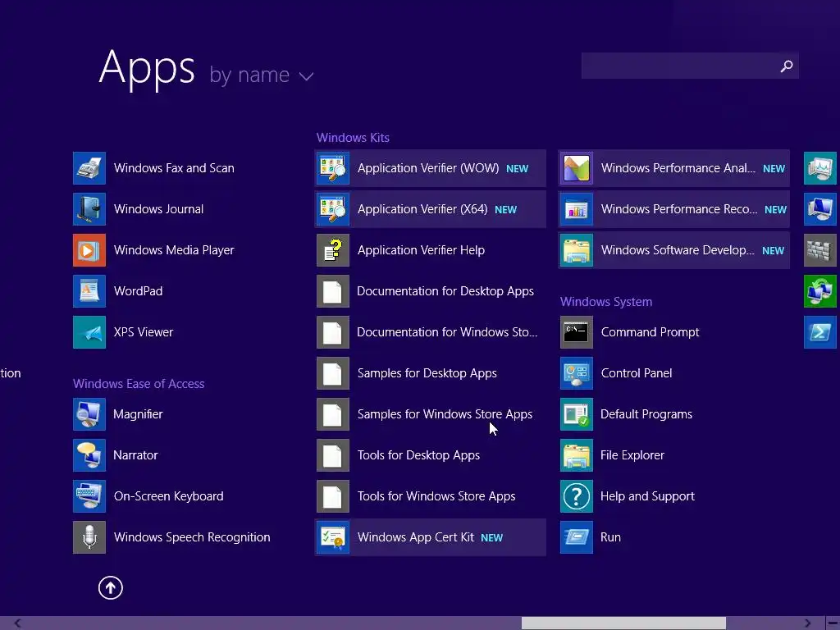This screenshot has height=630, width=840.
Task: Launch File Explorer icon
Action: click(x=577, y=455)
